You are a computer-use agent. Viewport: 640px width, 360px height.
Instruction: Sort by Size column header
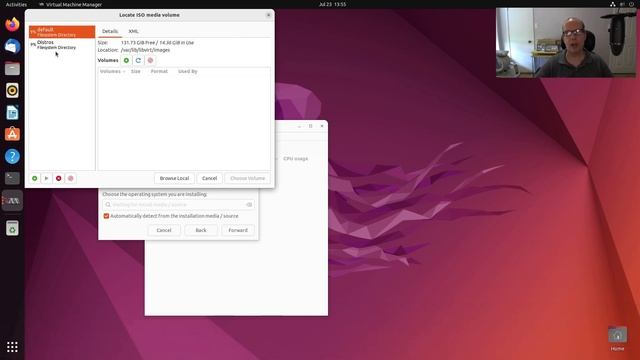(x=136, y=71)
